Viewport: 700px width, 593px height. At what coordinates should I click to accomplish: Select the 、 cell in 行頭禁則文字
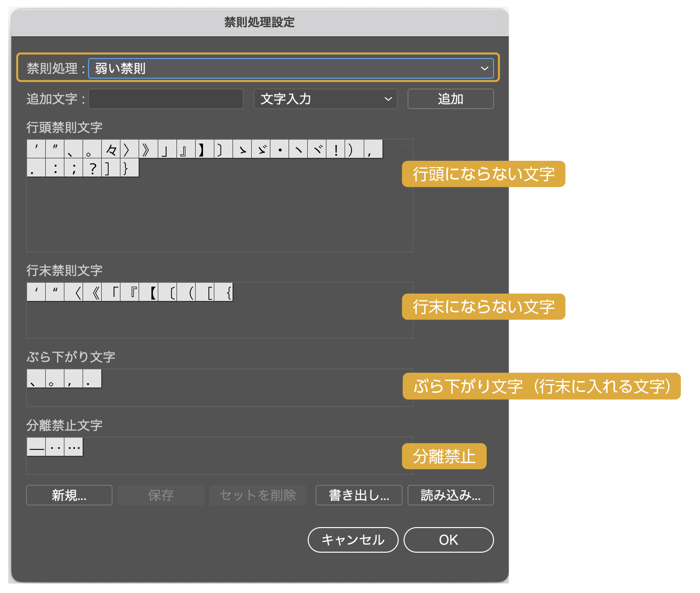coord(74,149)
